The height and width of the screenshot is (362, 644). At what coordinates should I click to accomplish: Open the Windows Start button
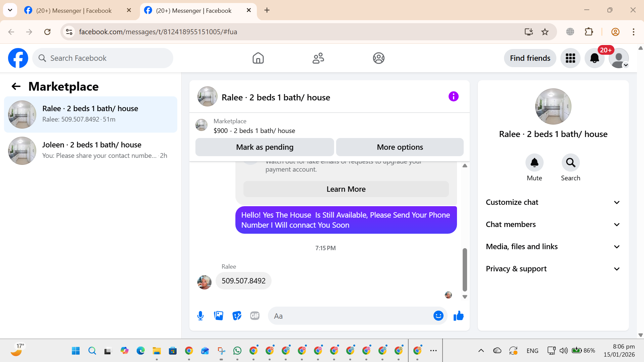coord(76,351)
